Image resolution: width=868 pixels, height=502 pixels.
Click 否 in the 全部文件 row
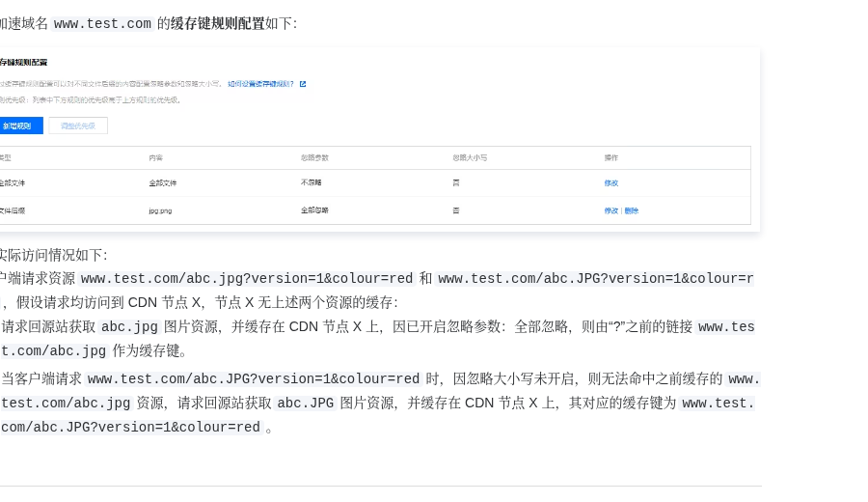(x=456, y=182)
